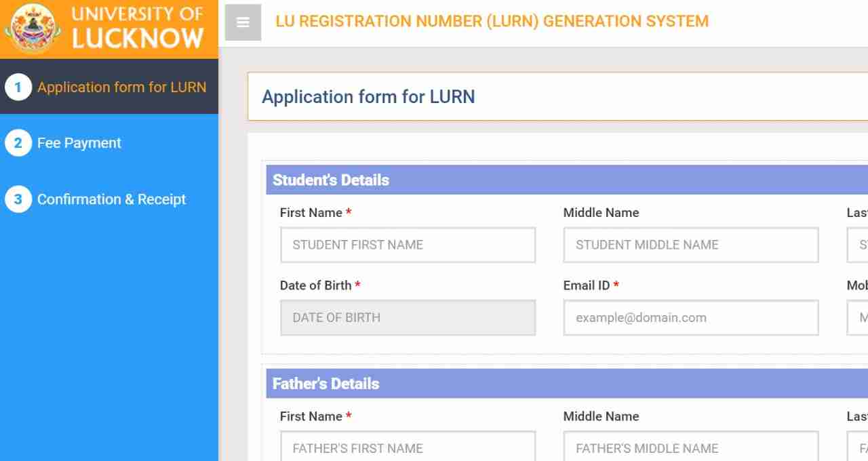Click the Father's Last Name field

coord(857,446)
